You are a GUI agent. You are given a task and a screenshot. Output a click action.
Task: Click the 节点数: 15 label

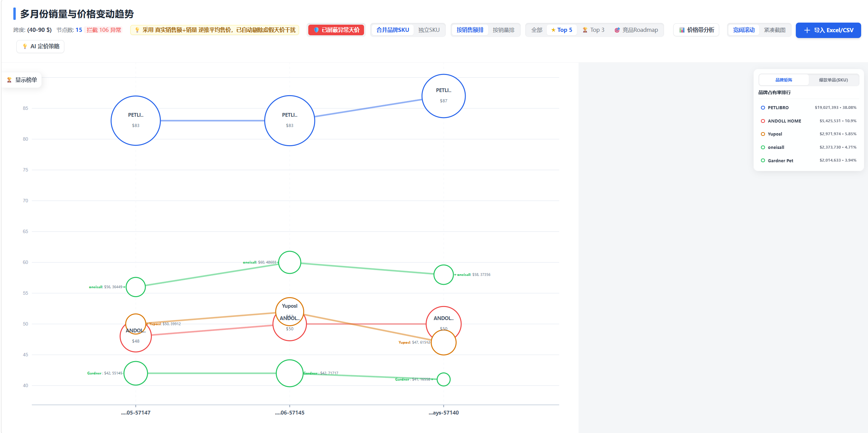tap(69, 30)
